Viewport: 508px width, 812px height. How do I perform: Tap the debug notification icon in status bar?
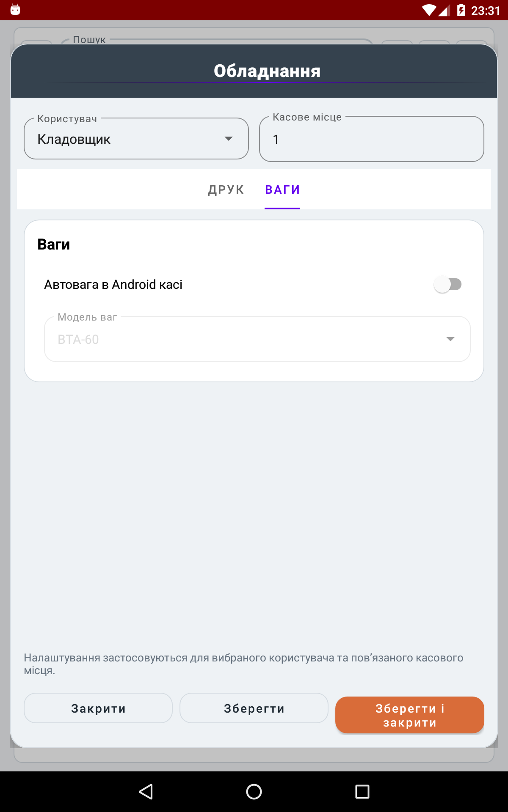[x=15, y=10]
